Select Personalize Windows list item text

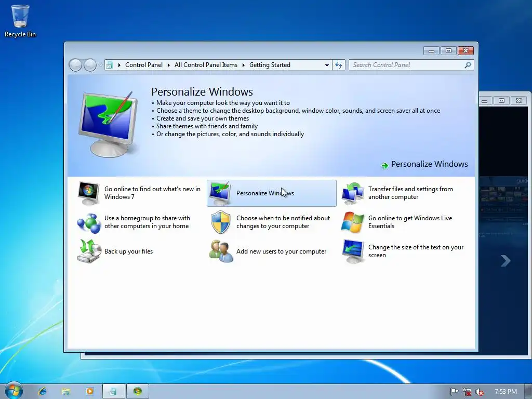pos(265,193)
